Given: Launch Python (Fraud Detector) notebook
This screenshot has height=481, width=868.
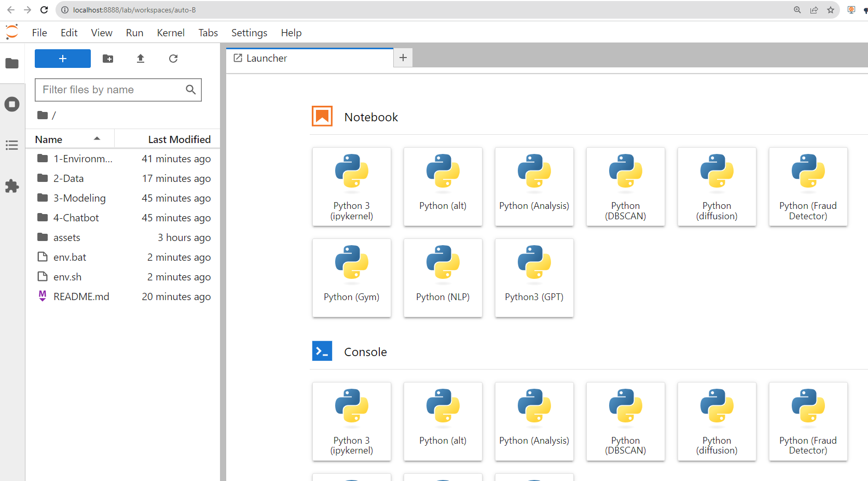Looking at the screenshot, I should (808, 187).
